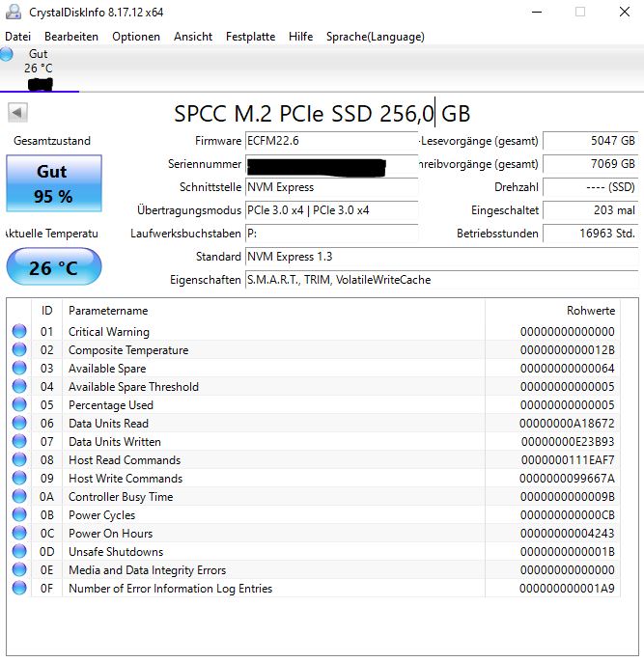This screenshot has width=644, height=662.
Task: Click status orb for Media and Data Integrity Errors
Action: (19, 570)
